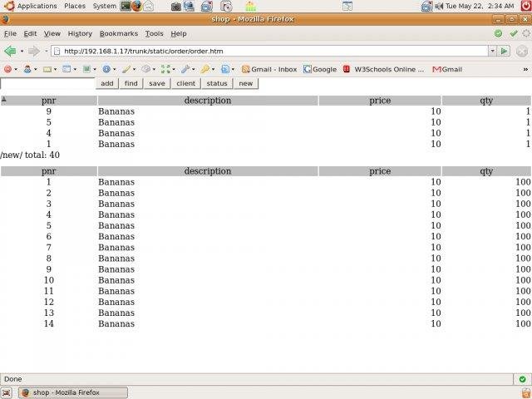Open the Edit menu
The image size is (532, 399).
30,33
